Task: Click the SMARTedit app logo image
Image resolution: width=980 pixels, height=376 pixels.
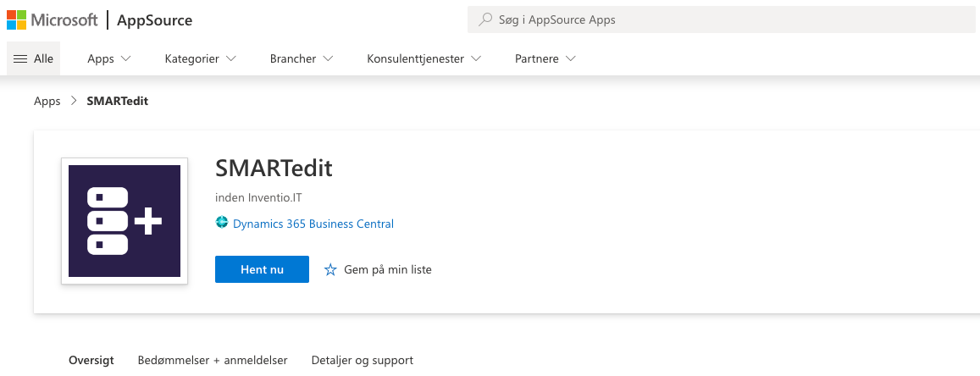Action: 125,221
